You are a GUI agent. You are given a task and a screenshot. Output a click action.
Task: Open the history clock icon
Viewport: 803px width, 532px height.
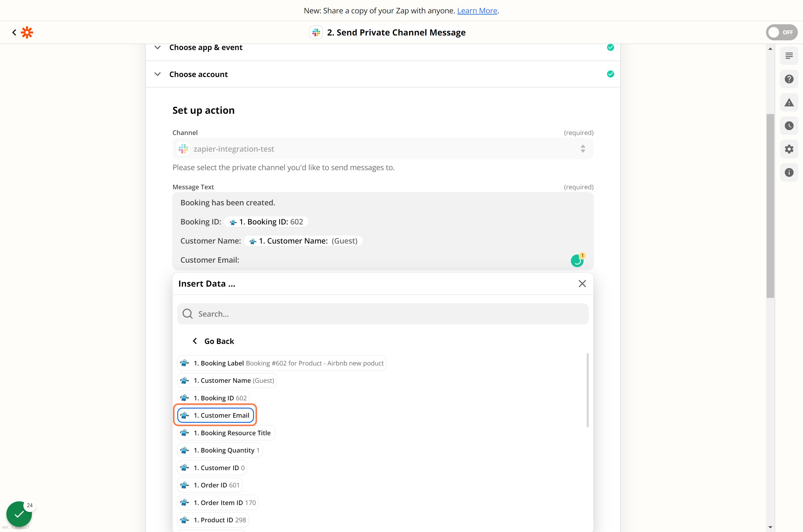[x=789, y=126]
